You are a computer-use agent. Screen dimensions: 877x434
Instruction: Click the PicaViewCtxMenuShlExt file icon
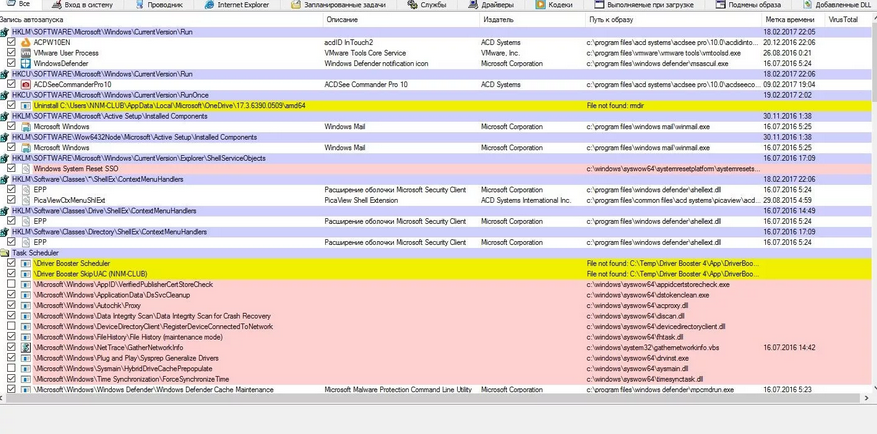click(x=25, y=200)
